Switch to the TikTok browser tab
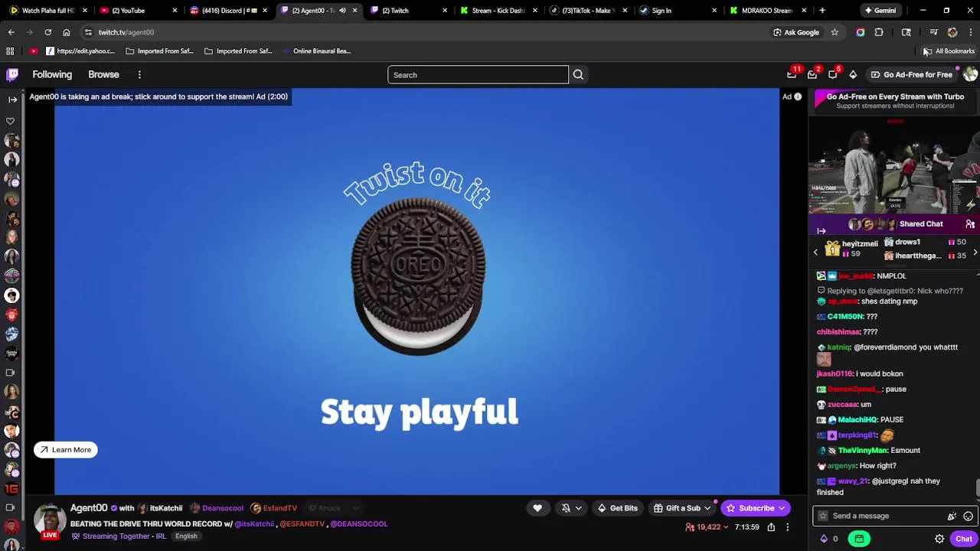Image resolution: width=980 pixels, height=551 pixels. pyautogui.click(x=588, y=11)
